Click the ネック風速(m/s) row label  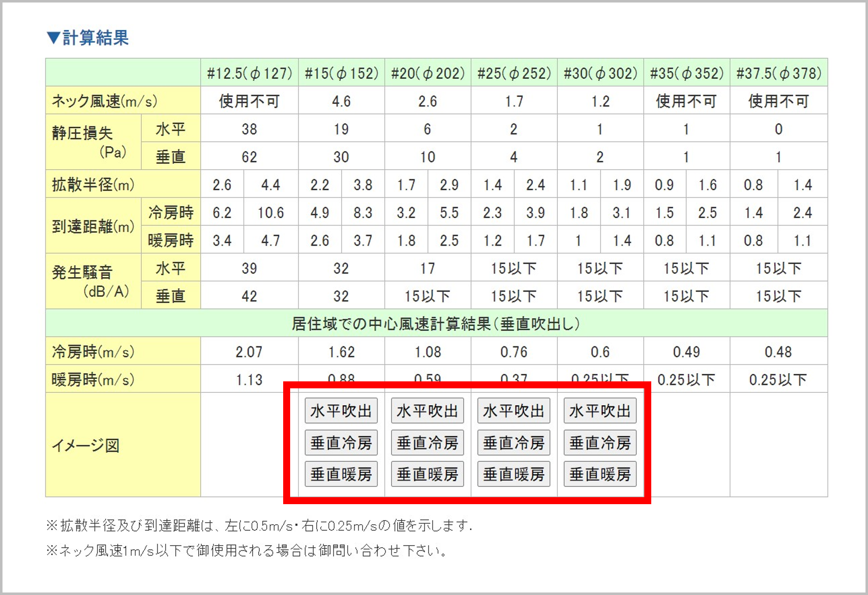tap(104, 101)
